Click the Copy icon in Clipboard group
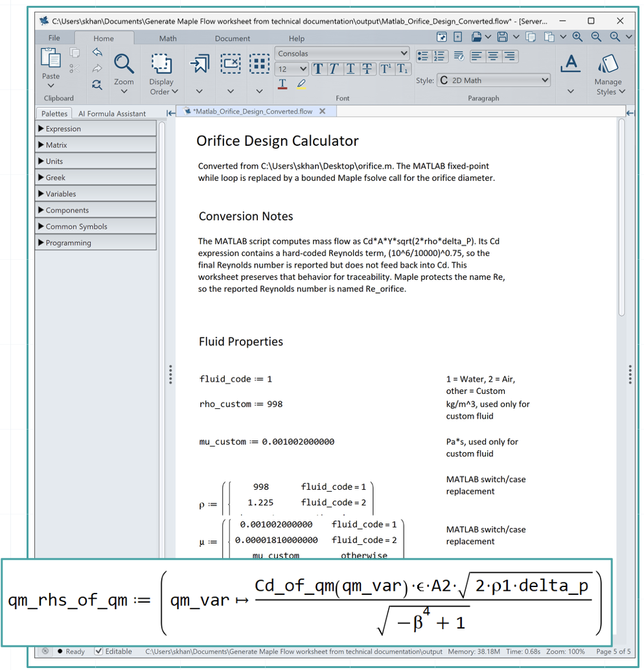Viewport: 644px width, 670px height. pyautogui.click(x=75, y=53)
